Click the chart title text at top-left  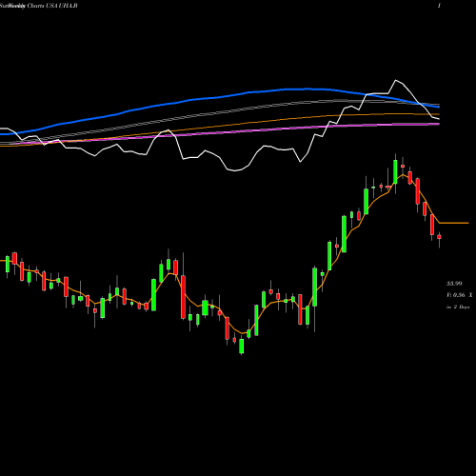coord(39,6)
